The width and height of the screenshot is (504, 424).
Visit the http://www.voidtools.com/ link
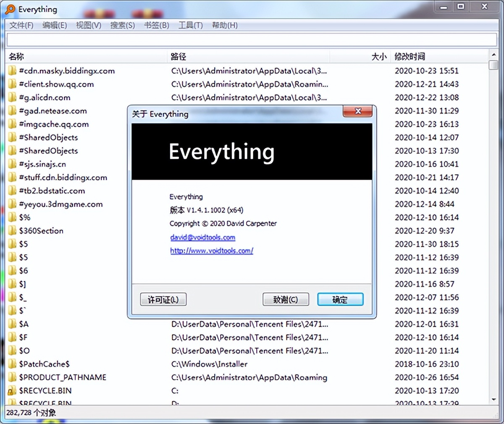point(212,251)
